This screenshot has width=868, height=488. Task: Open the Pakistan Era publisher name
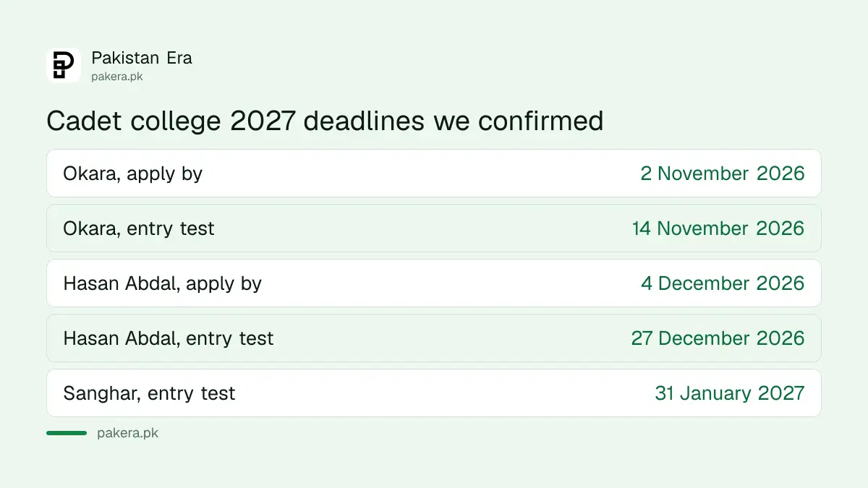[x=142, y=58]
